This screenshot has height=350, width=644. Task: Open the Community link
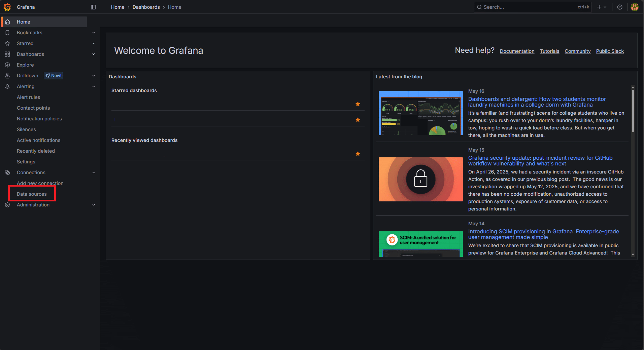click(578, 51)
